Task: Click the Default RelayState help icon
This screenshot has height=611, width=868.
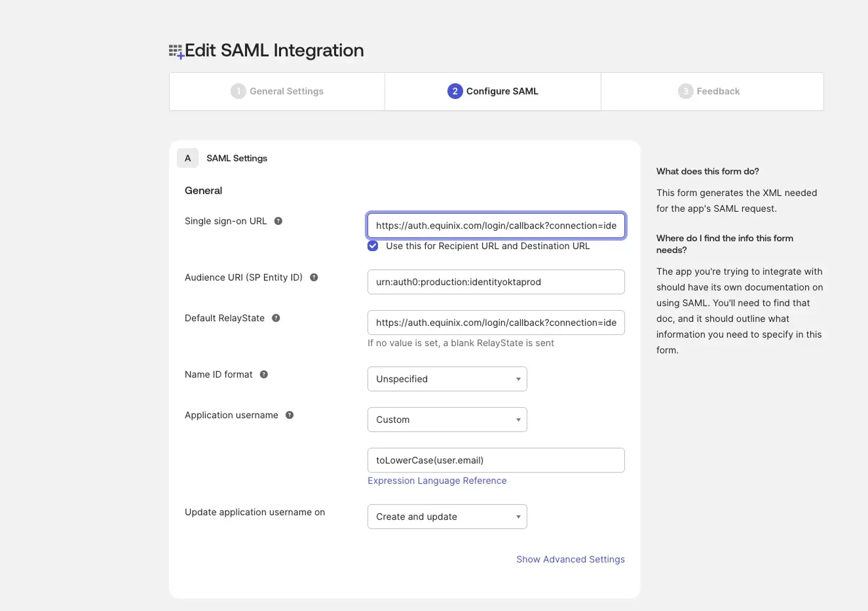Action: pos(274,317)
